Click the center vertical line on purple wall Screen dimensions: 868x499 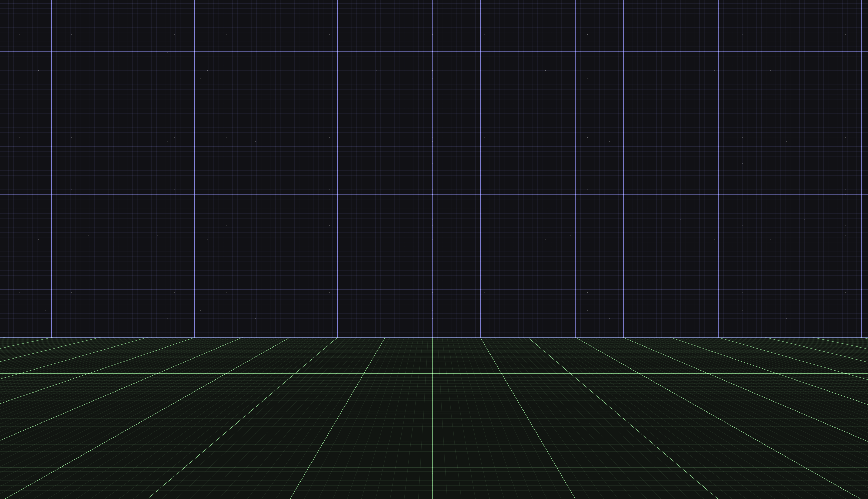coord(432,171)
